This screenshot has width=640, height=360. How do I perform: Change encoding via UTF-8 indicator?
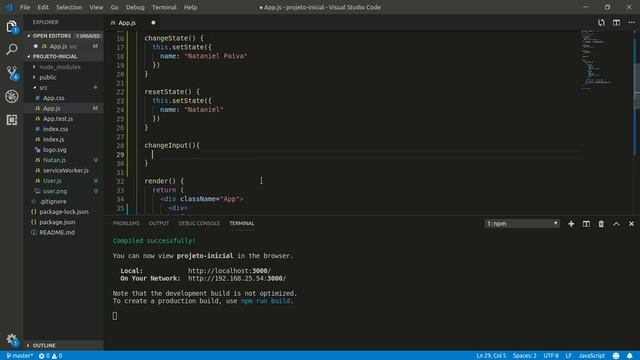pos(551,356)
